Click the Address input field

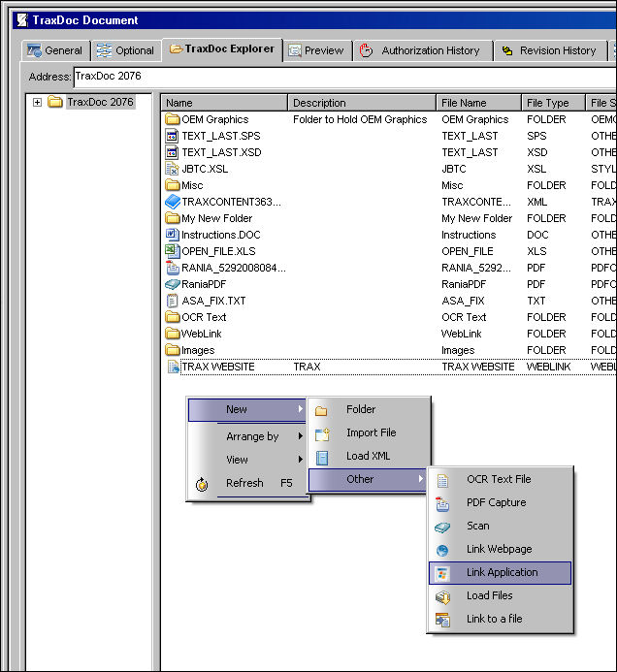345,77
